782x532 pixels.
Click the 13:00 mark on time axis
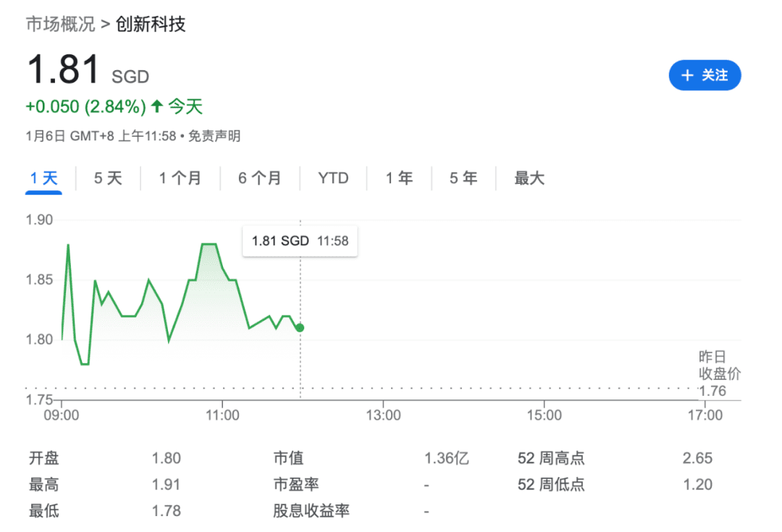383,415
